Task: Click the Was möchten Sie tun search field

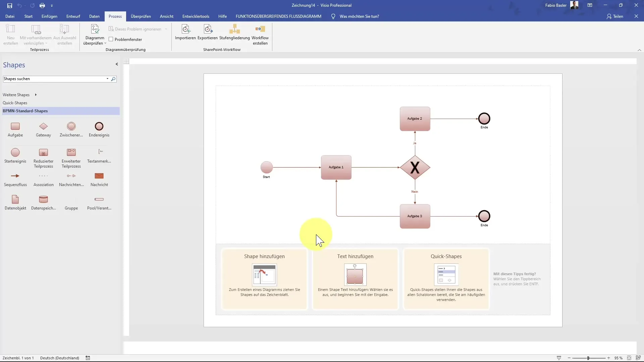Action: click(x=359, y=16)
